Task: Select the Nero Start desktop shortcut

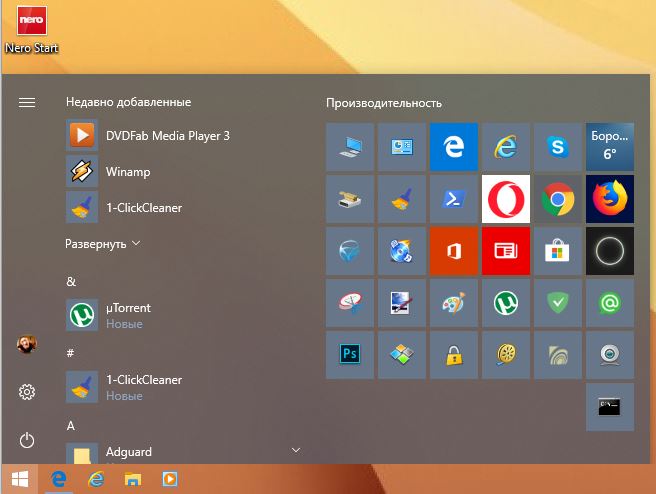Action: pos(32,30)
